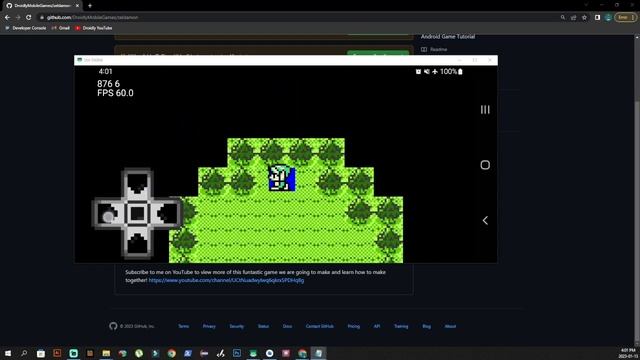
Task: Open Status footer link
Action: click(x=263, y=327)
